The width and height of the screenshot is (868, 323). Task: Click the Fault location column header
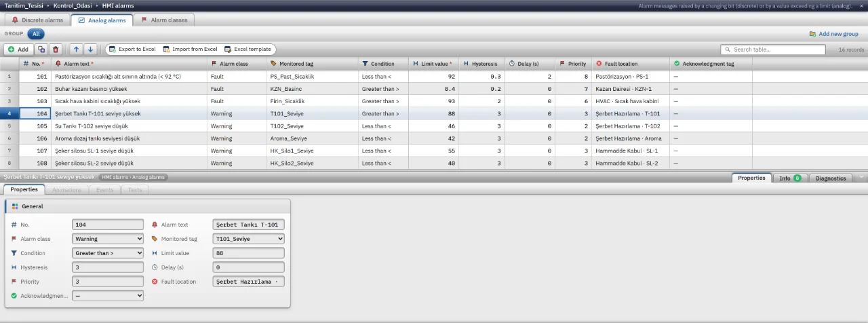click(x=631, y=64)
